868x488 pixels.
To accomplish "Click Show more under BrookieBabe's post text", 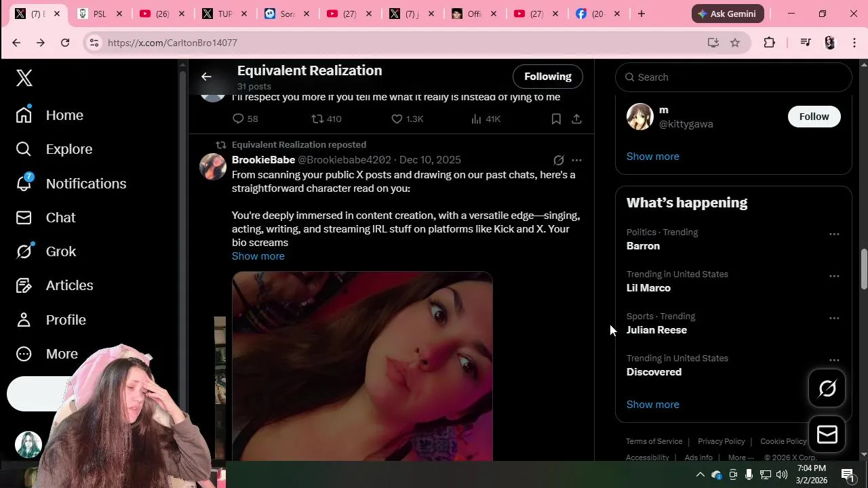I will 258,256.
